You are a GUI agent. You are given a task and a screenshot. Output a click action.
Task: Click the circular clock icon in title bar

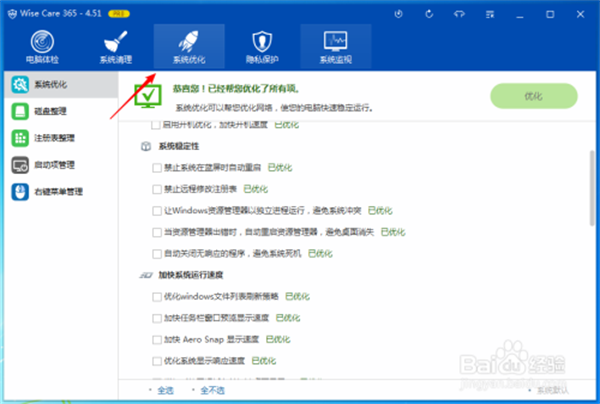tap(398, 14)
